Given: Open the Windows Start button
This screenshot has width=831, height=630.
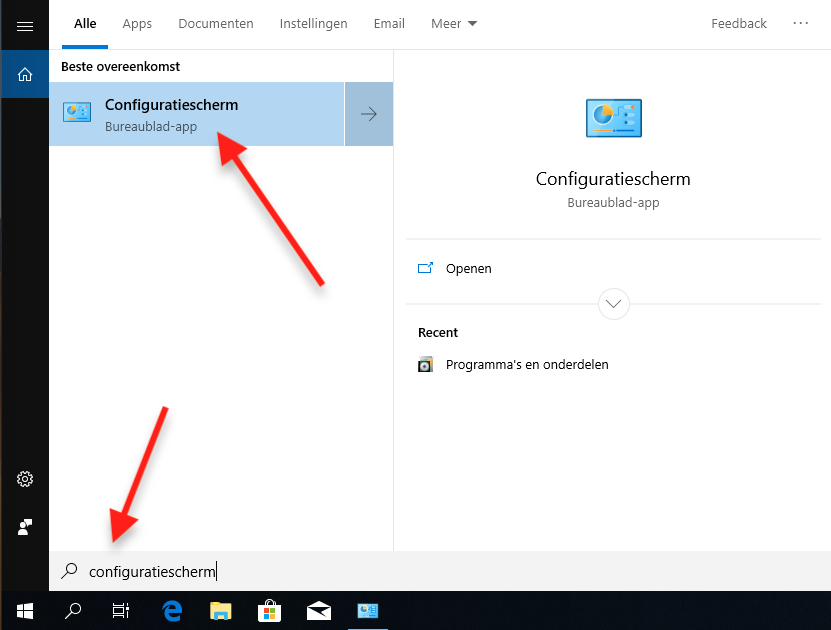Looking at the screenshot, I should point(25,610).
